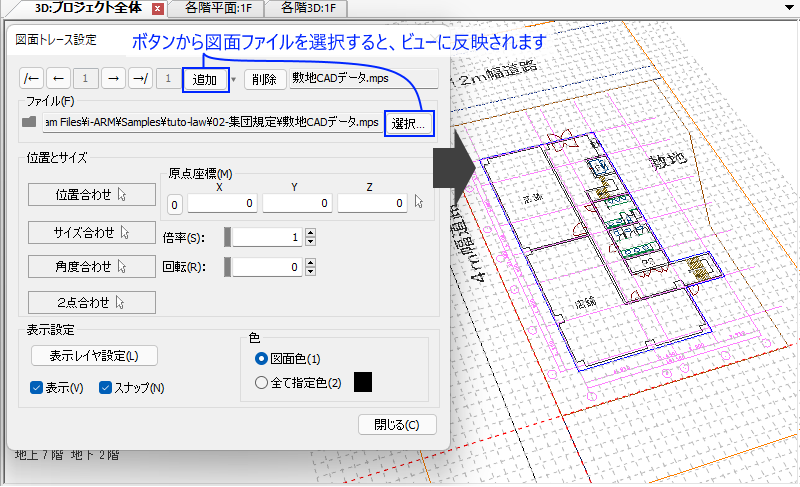Go to the previous trace item (← arrow)
Screen dimensions: 800x487
point(58,79)
